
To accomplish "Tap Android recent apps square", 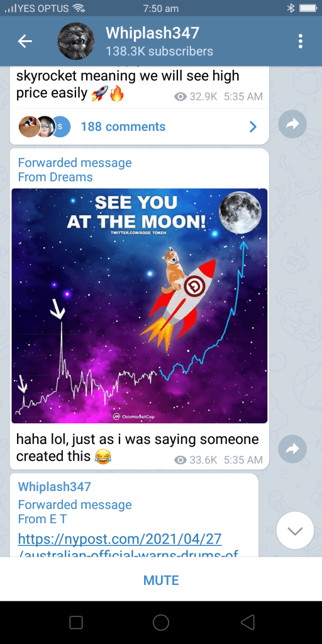I will (x=76, y=622).
